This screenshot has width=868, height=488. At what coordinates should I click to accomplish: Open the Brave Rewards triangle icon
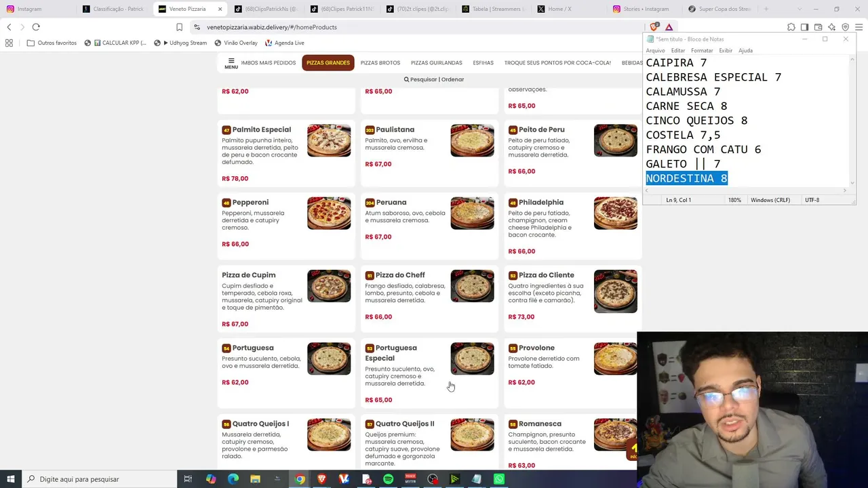669,27
